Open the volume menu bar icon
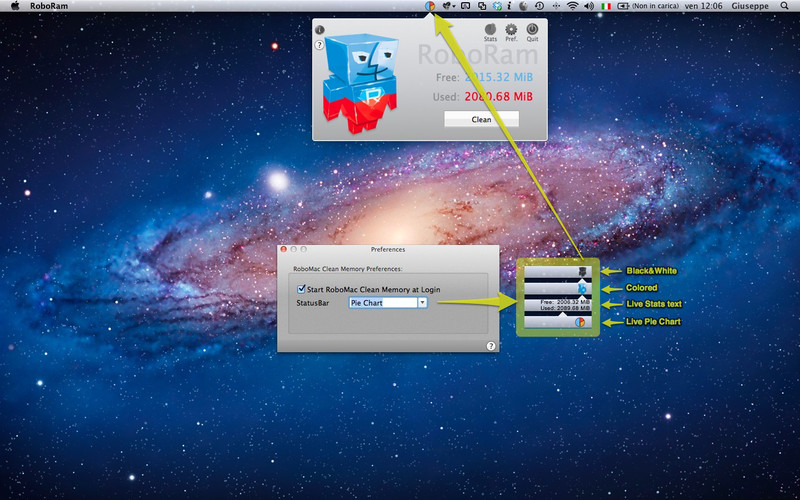Viewport: 800px width, 500px height. pos(589,6)
